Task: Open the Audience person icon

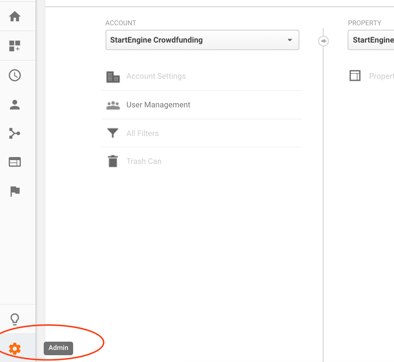Action: [15, 105]
